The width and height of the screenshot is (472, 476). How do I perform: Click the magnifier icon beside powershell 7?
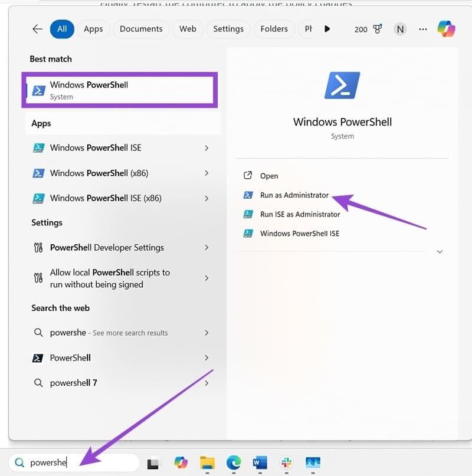pyautogui.click(x=38, y=383)
